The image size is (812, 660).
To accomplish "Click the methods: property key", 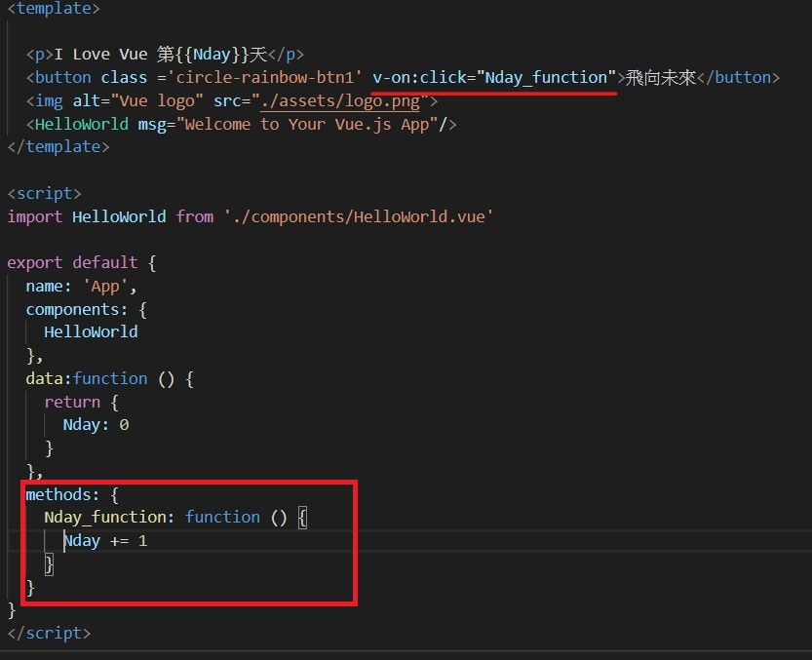I will pos(62,494).
